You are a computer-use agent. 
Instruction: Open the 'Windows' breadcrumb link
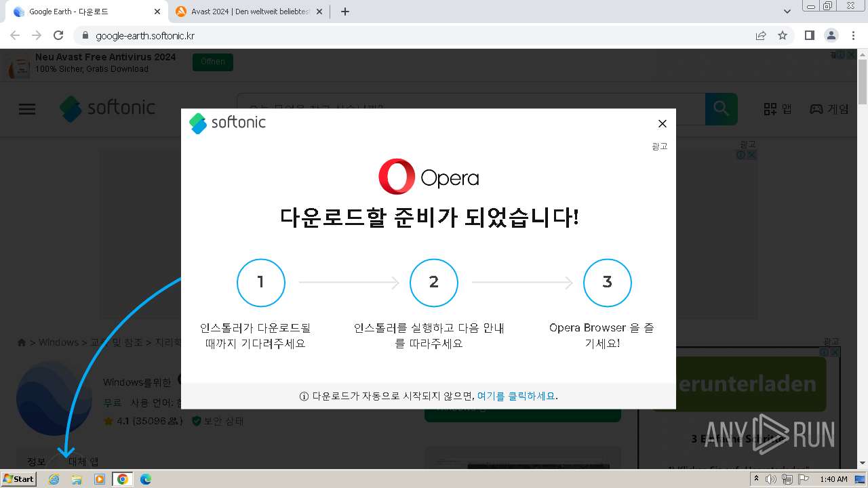click(x=58, y=342)
